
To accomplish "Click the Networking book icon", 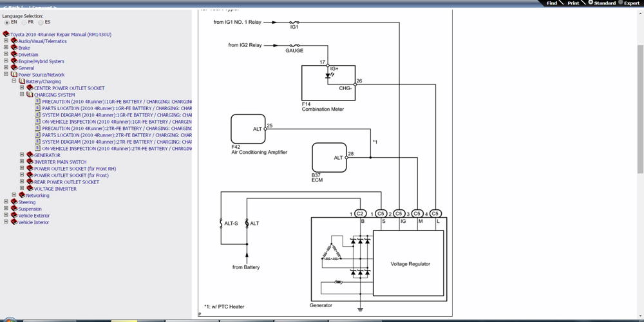I will (22, 195).
